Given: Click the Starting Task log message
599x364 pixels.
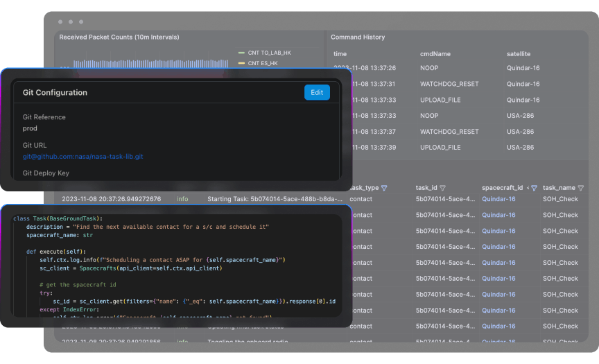Looking at the screenshot, I should pyautogui.click(x=275, y=199).
